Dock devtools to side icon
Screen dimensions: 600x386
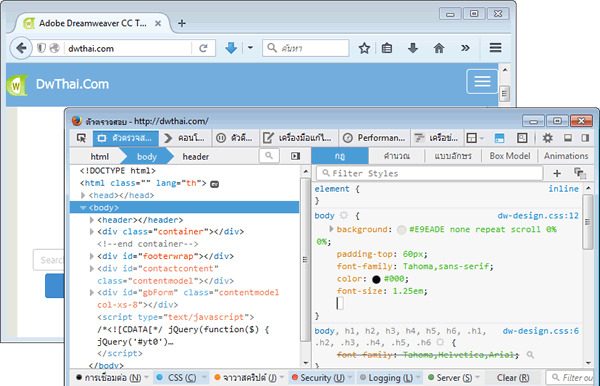click(585, 138)
